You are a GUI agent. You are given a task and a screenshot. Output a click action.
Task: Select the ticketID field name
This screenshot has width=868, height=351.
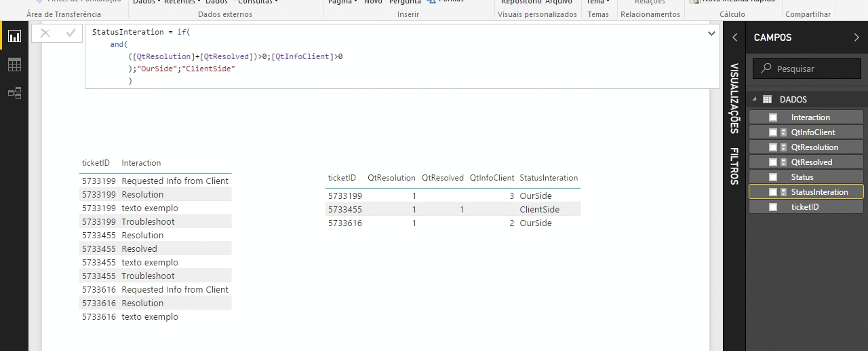click(x=805, y=207)
